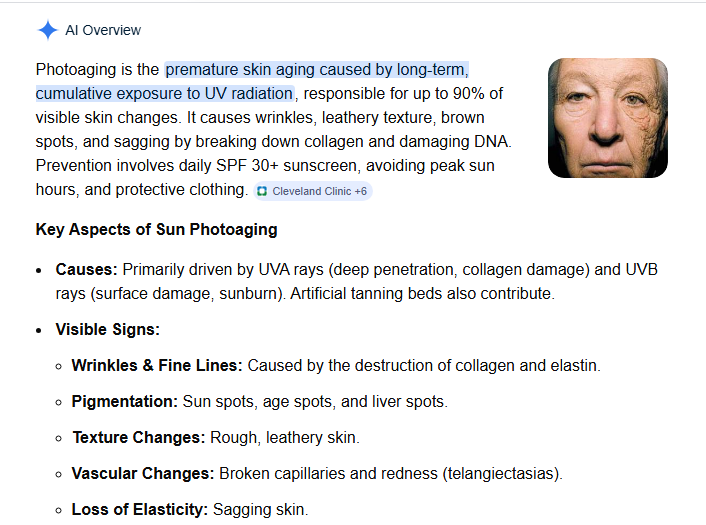Click the "Wrinkles & Fine Lines:" item label
706x525 pixels.
pyautogui.click(x=157, y=366)
